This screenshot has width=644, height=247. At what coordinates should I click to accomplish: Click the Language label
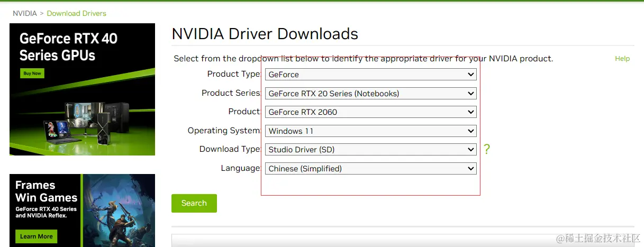tap(241, 168)
